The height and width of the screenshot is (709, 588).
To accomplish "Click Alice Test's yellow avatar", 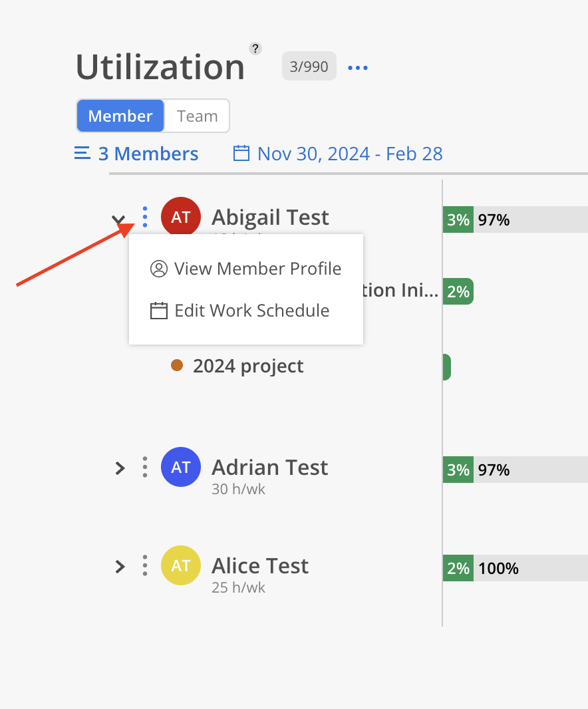I will click(x=181, y=565).
